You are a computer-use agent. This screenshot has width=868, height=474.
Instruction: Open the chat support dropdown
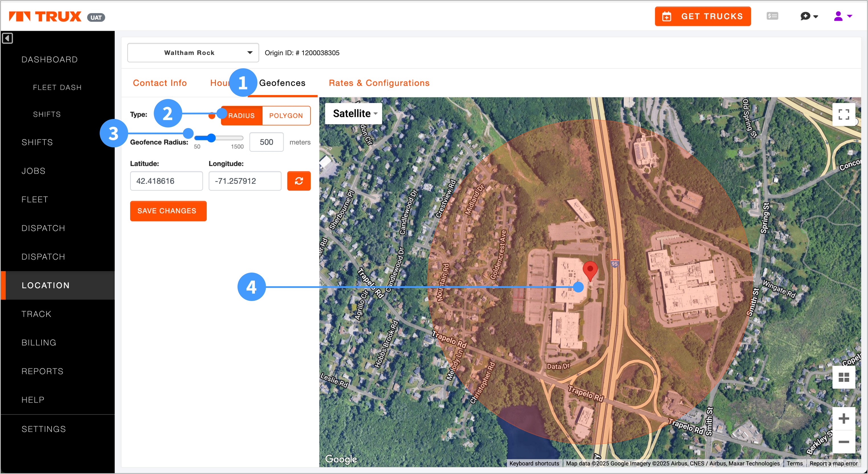pyautogui.click(x=809, y=16)
